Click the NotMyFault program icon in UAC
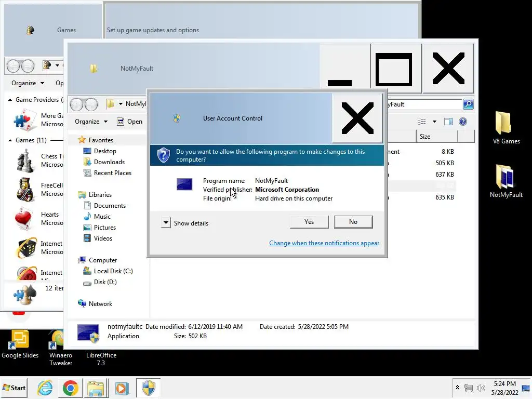Image resolution: width=532 pixels, height=399 pixels. [x=184, y=184]
